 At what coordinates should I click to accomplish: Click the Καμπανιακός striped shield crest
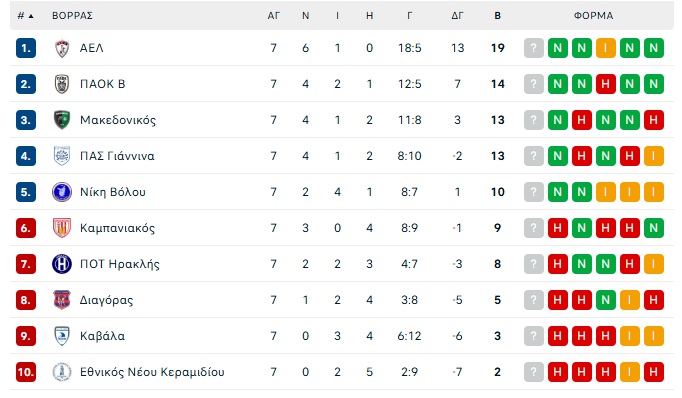(62, 228)
